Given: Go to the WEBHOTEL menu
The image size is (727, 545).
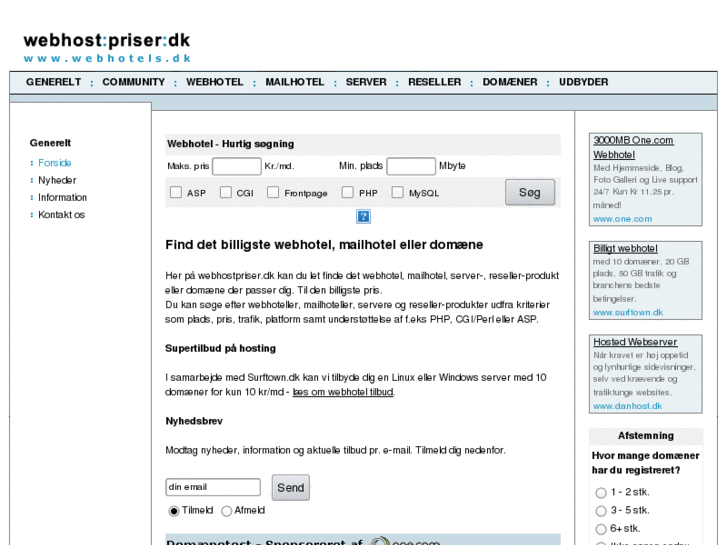Looking at the screenshot, I should coord(215,82).
